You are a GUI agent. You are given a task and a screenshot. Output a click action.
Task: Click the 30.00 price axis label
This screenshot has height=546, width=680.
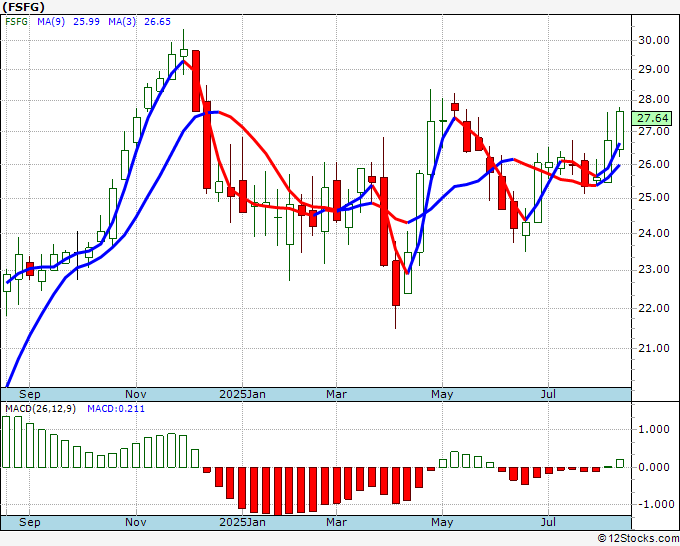click(654, 40)
